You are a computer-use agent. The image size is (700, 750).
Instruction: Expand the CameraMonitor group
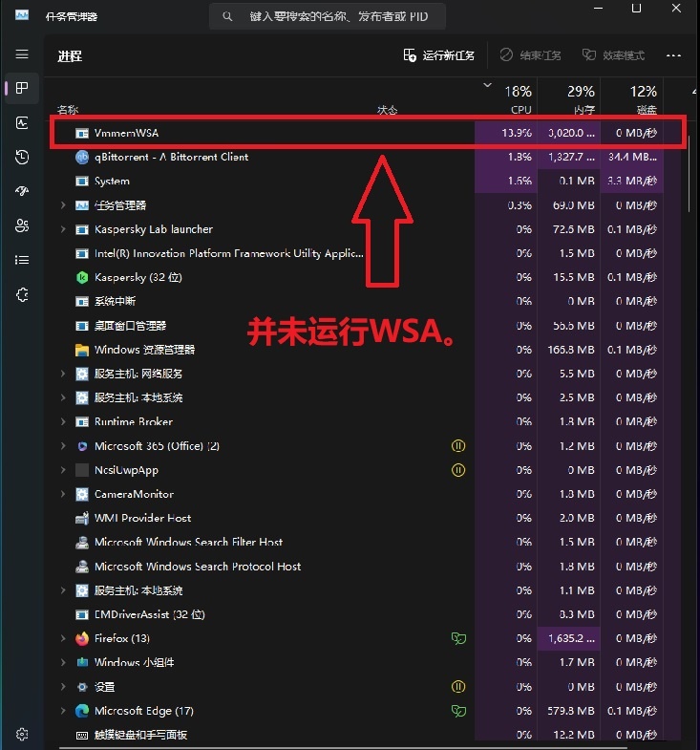click(x=63, y=494)
